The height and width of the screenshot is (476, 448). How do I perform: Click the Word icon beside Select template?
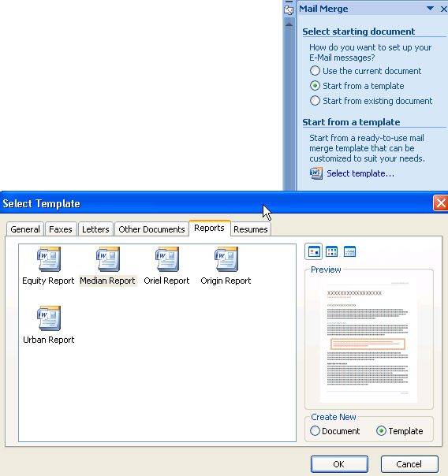(316, 173)
